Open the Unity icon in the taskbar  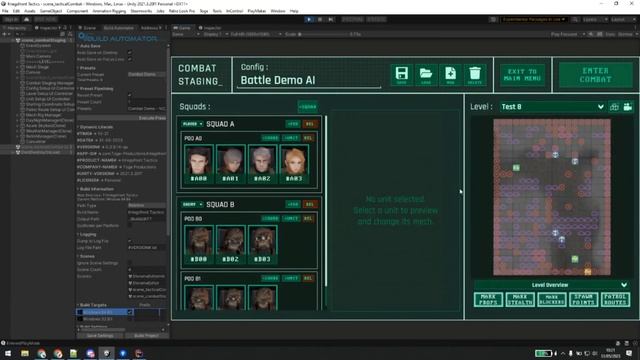107,353
